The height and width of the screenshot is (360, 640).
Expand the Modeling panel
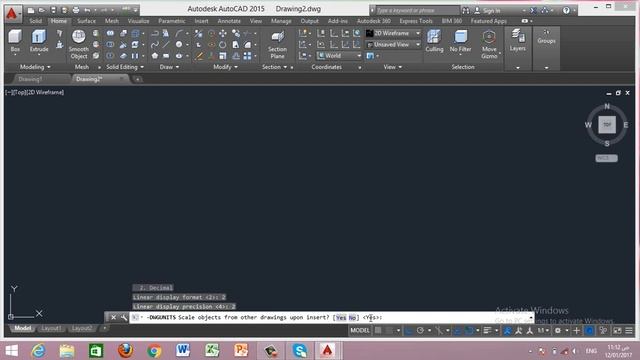coord(35,67)
